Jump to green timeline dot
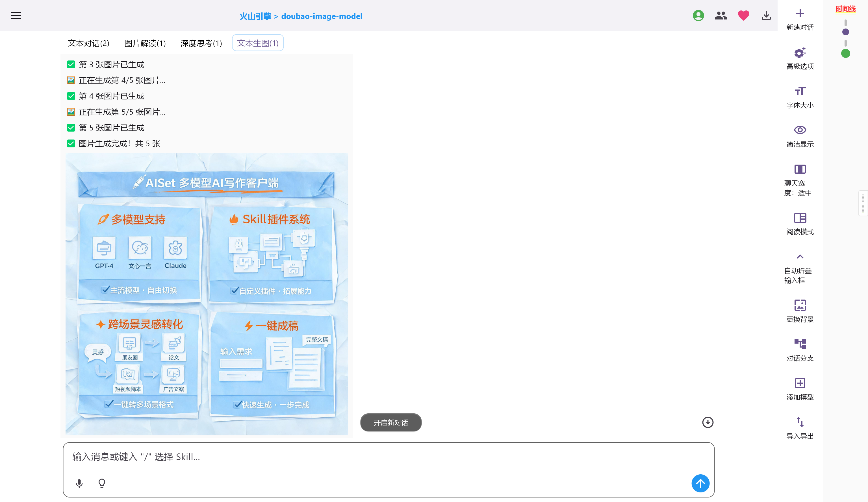 [845, 53]
